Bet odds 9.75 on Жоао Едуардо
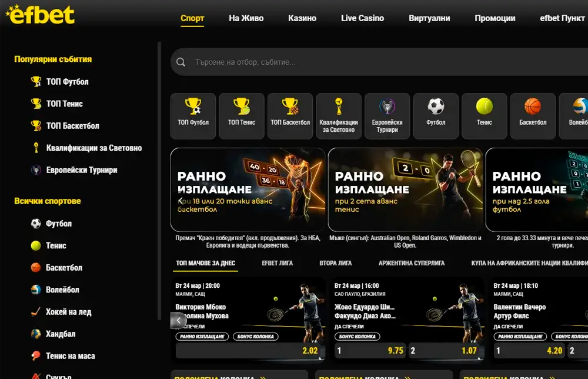 coord(370,351)
